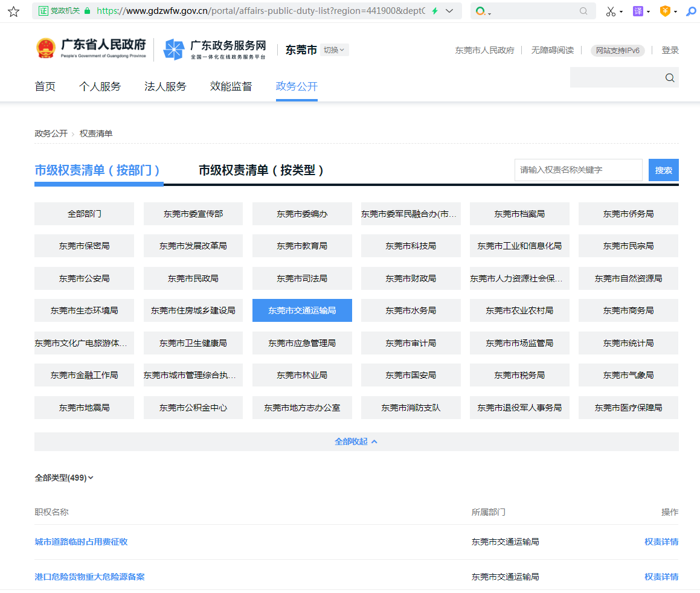700x593 pixels.
Task: Select 东莞市委编办 department
Action: [302, 214]
